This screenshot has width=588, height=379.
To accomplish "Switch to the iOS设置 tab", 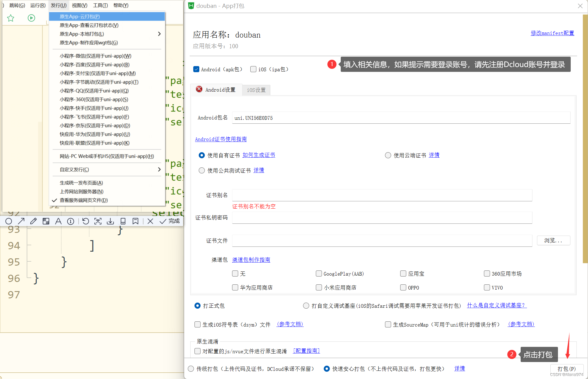I will click(256, 90).
